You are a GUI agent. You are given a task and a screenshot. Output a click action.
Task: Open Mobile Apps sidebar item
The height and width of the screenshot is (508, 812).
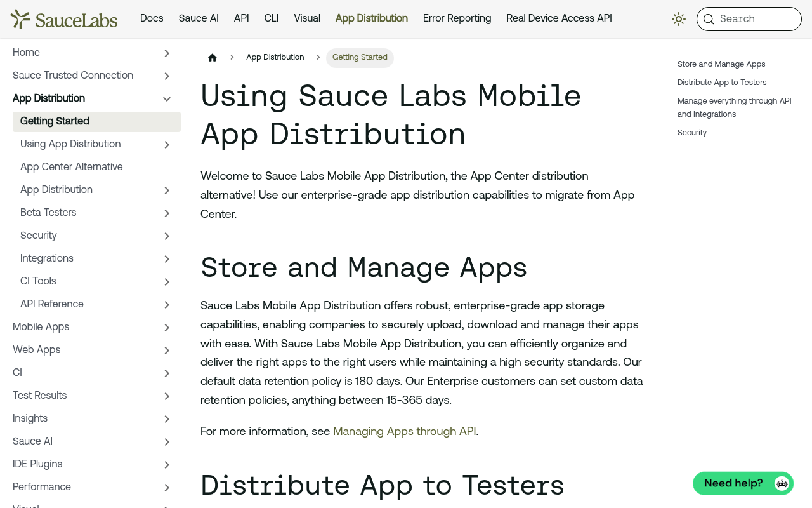41,327
